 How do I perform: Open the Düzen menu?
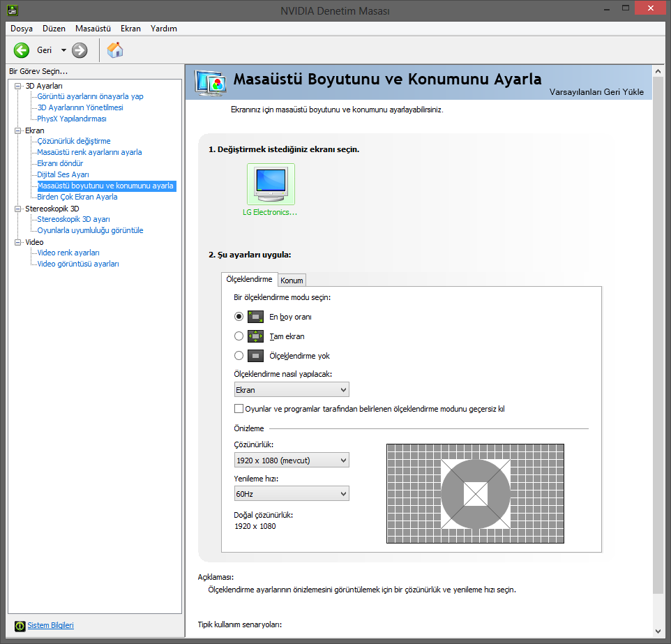tap(54, 29)
